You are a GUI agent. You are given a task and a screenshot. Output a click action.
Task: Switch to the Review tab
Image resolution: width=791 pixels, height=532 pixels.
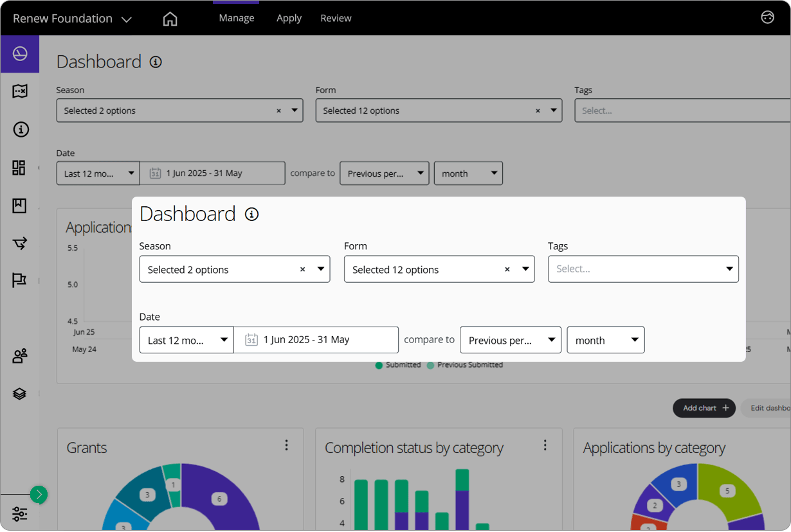click(336, 18)
